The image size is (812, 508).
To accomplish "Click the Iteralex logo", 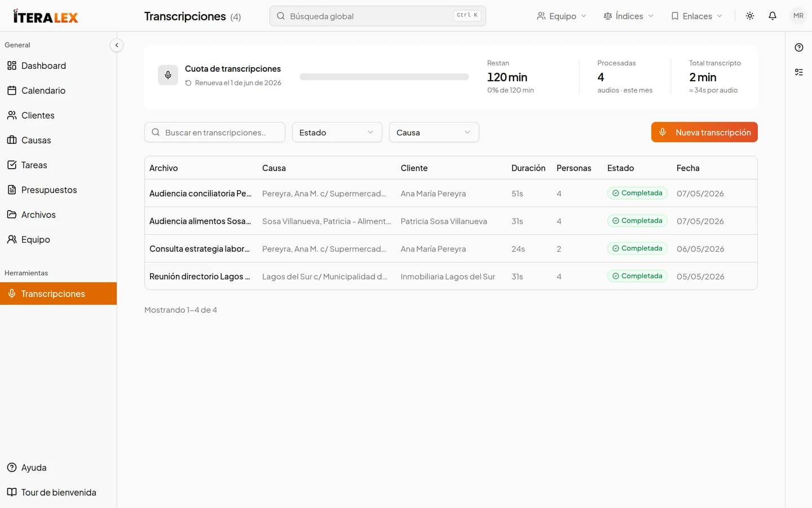I will [46, 16].
